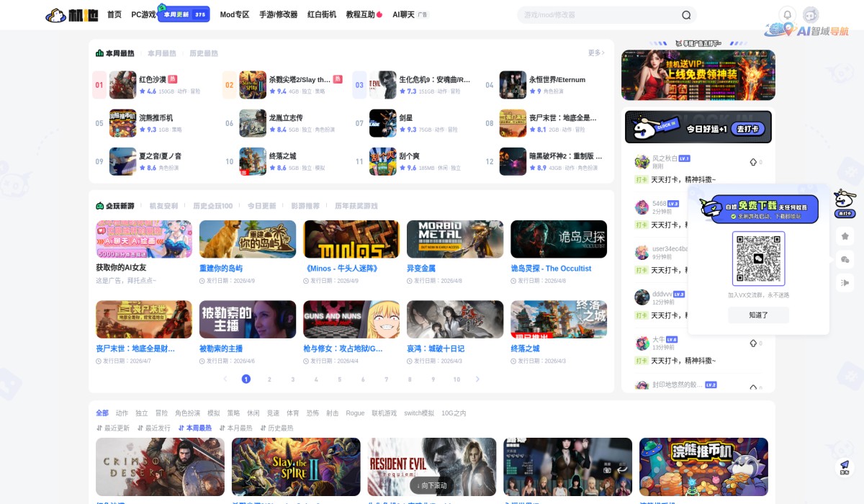Viewport: 864px width, 504px height.
Task: Select the star favorites icon in floating sidebar
Action: pos(845,235)
